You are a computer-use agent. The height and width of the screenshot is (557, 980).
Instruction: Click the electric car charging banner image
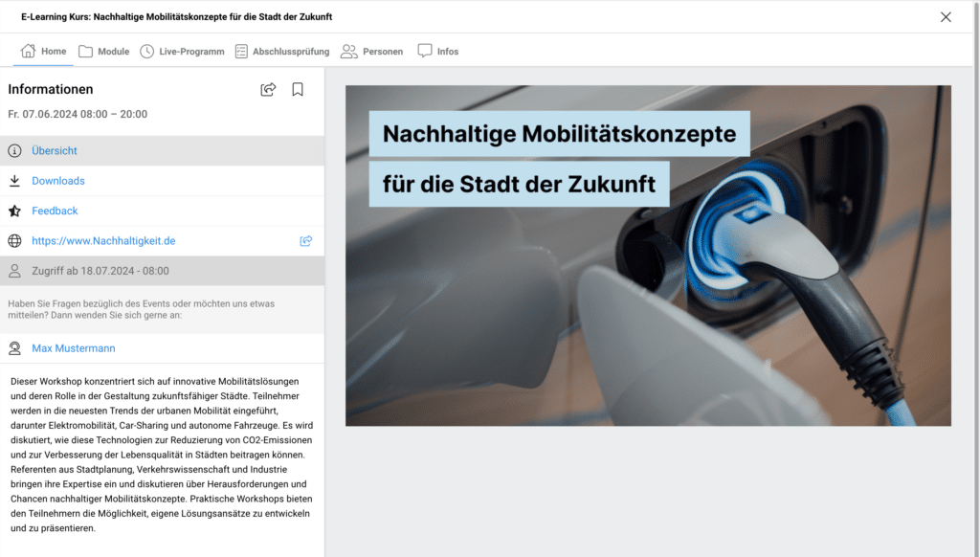648,287
